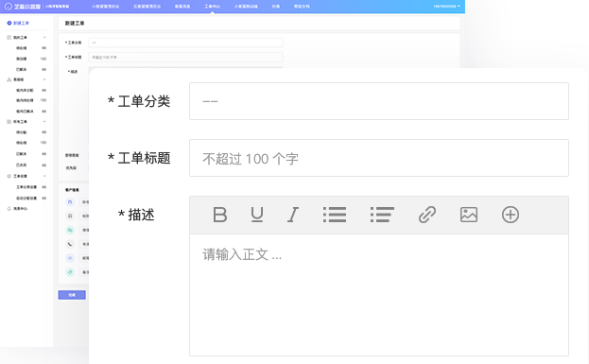The image size is (589, 364).
Task: Open 已解决 under 我的工单
Action: pos(22,70)
